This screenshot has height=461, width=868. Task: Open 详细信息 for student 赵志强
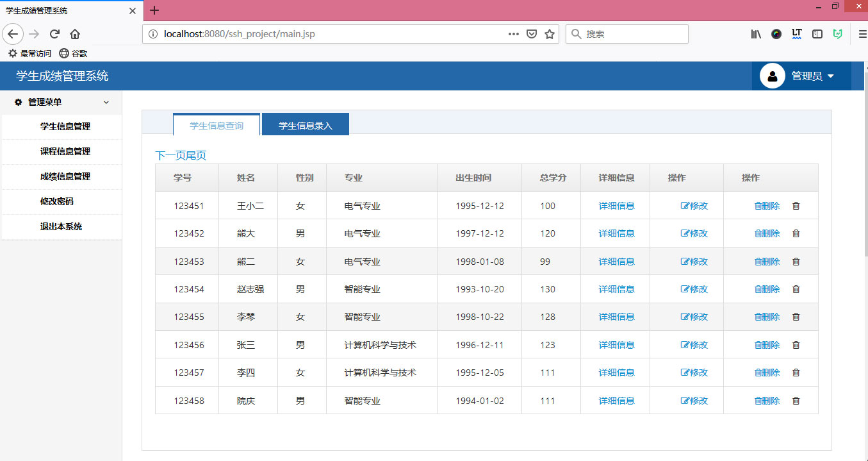tap(615, 289)
